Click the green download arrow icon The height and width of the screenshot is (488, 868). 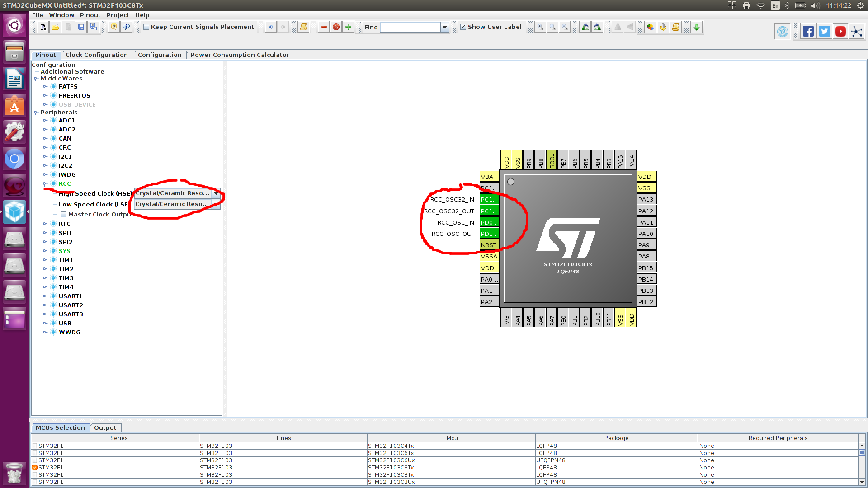click(x=697, y=27)
